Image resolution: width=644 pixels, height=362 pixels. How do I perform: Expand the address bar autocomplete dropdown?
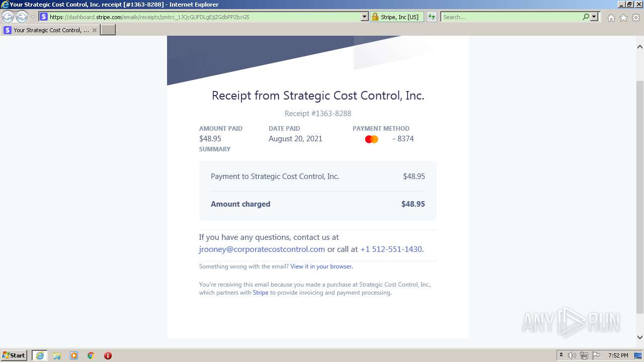[365, 17]
